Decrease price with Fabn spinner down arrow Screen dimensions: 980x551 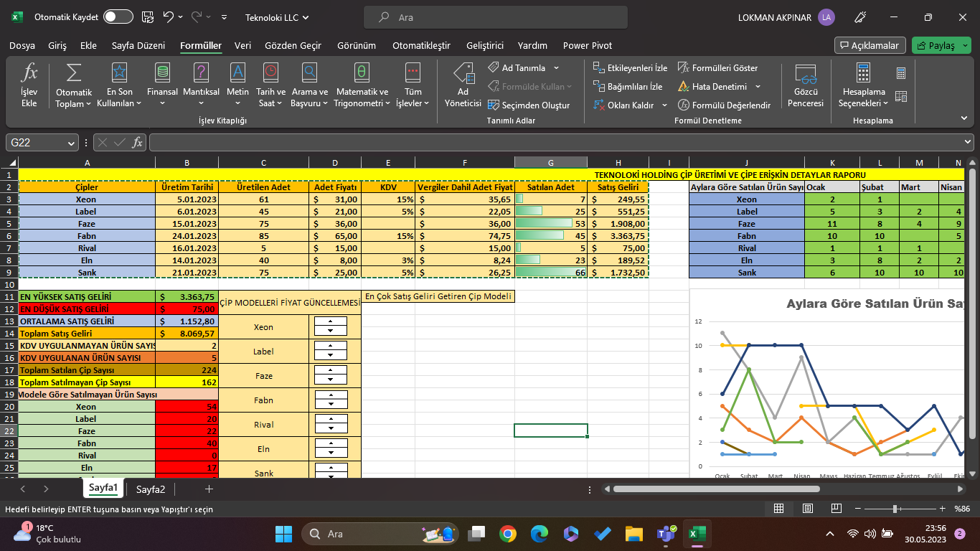click(x=330, y=405)
